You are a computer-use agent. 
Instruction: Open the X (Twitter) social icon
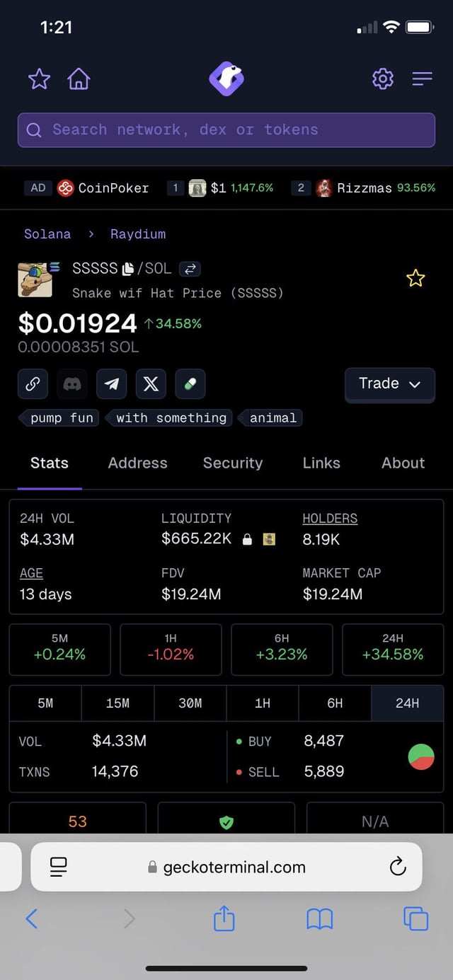tap(150, 384)
